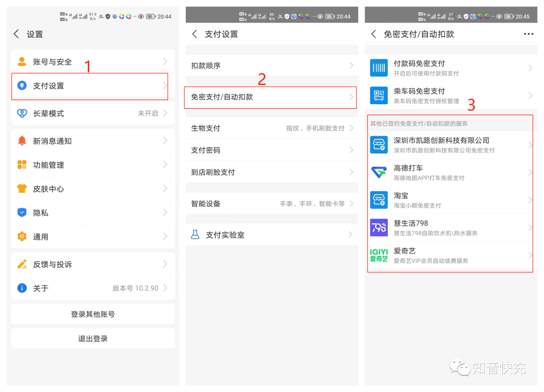Expand 扣款顺序 row chevron
The image size is (544, 392).
click(351, 65)
